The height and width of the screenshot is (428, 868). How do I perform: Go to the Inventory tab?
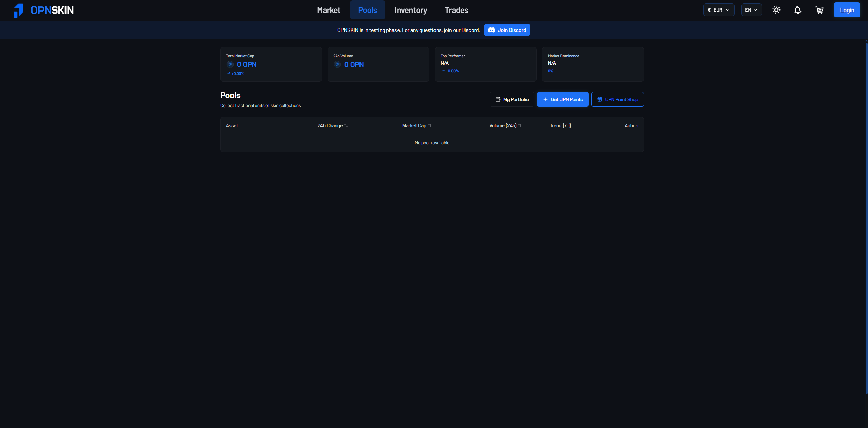(410, 10)
